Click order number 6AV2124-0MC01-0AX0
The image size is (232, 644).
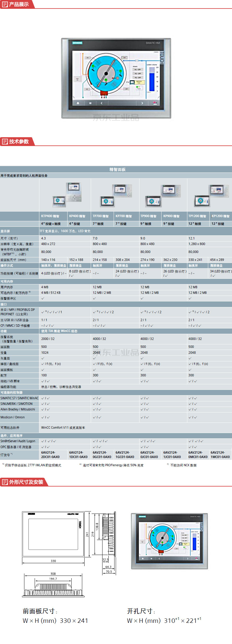pos(198,455)
